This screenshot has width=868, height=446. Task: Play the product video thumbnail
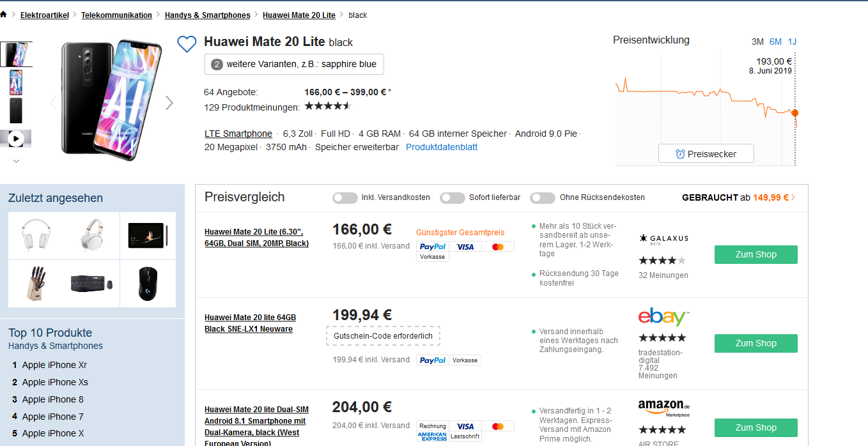pyautogui.click(x=16, y=138)
